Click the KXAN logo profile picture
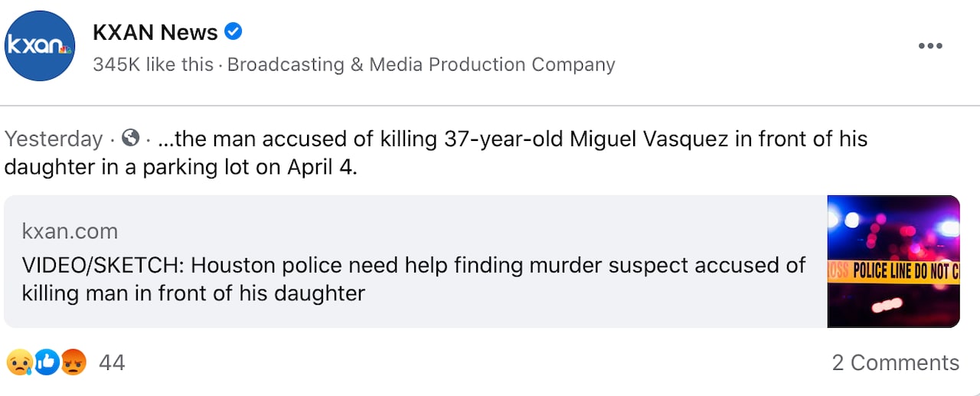The height and width of the screenshot is (396, 980). (40, 46)
